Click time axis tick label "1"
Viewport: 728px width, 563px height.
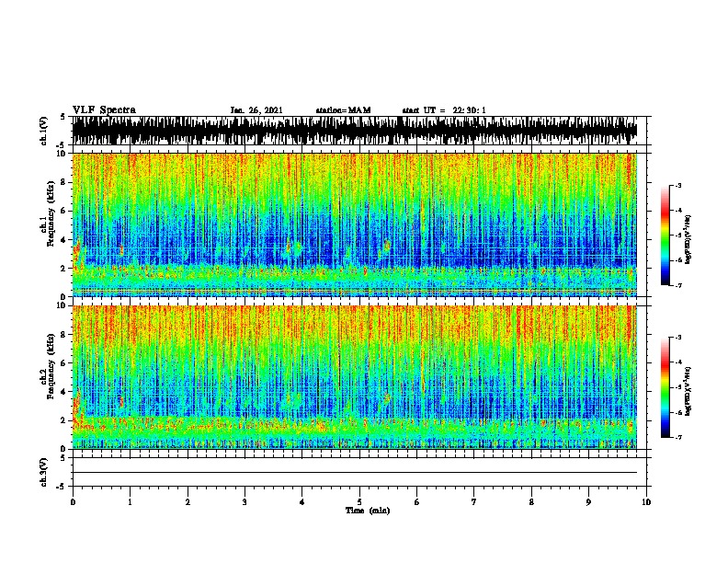(130, 502)
